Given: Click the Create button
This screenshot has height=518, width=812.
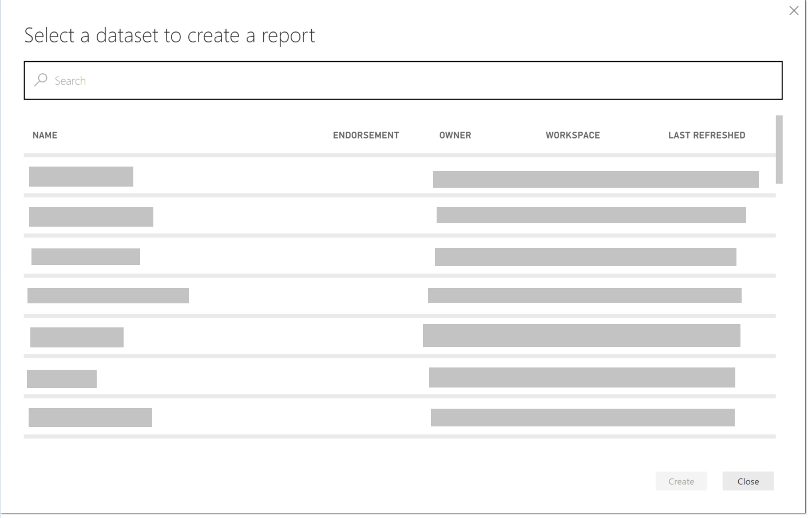Looking at the screenshot, I should click(x=681, y=481).
